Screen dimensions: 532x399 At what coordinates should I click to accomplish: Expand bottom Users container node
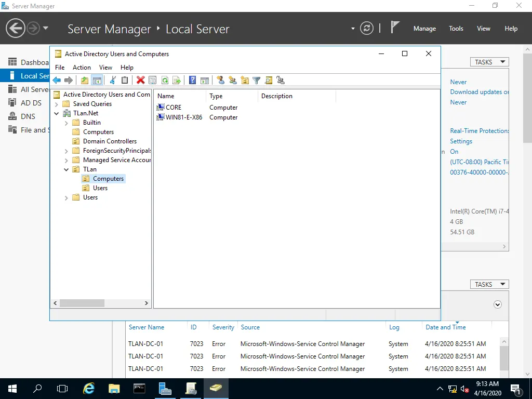(66, 198)
